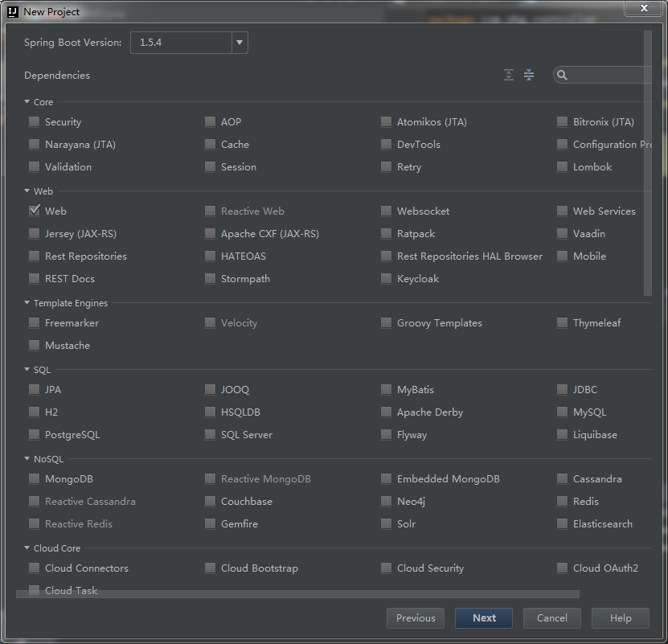This screenshot has height=644, width=668.
Task: Collapse the Core section
Action: pyautogui.click(x=27, y=102)
